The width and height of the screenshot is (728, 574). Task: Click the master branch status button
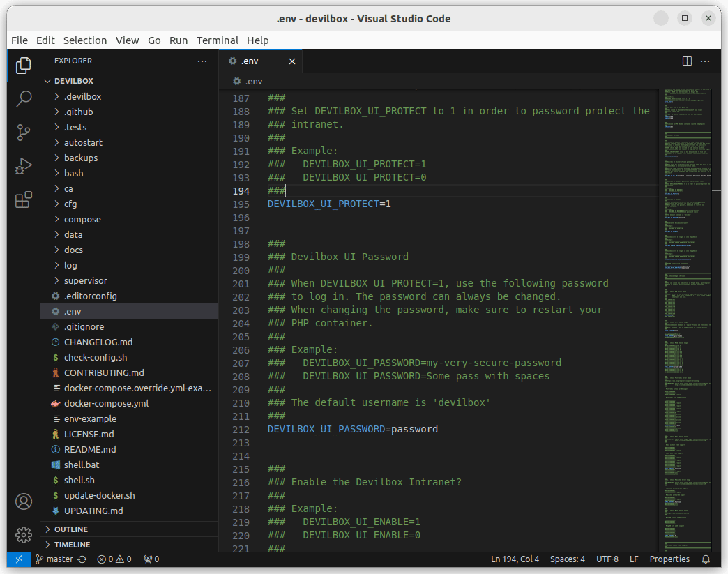60,559
